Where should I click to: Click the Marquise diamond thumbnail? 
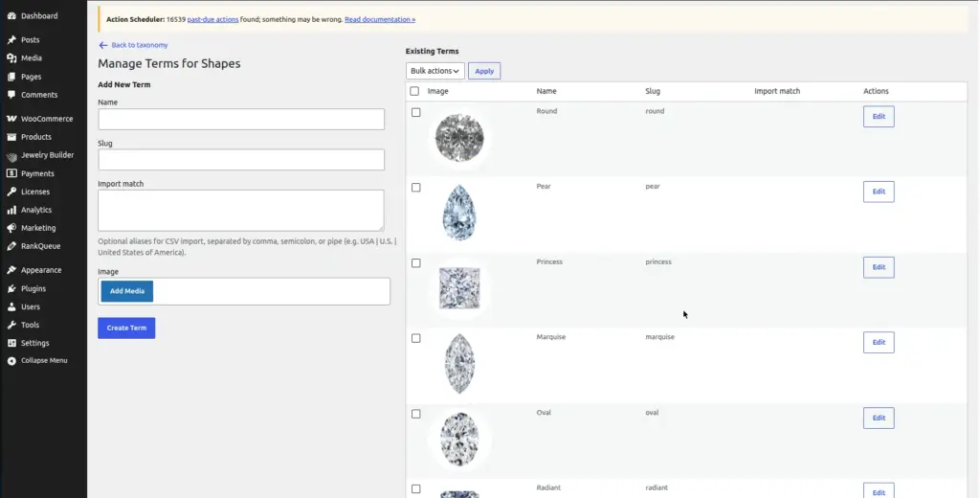[x=459, y=364]
